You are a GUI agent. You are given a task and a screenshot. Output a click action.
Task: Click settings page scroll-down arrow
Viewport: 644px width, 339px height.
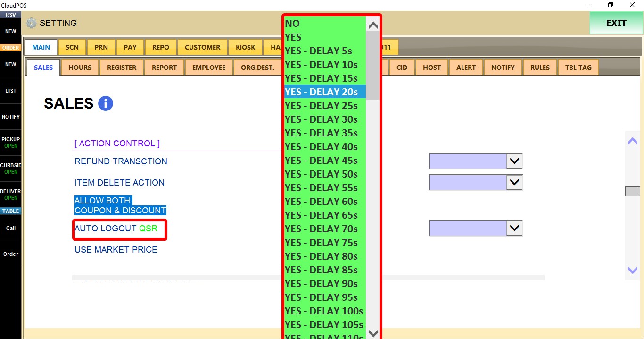(632, 270)
